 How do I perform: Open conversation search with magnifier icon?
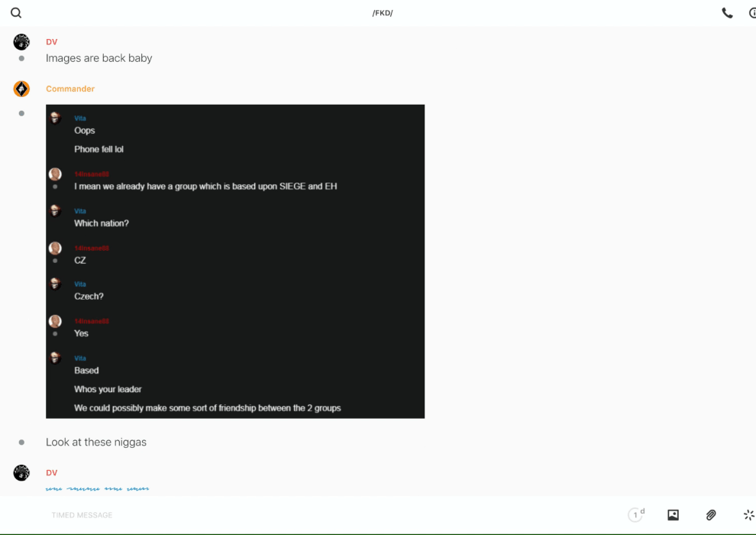click(16, 13)
